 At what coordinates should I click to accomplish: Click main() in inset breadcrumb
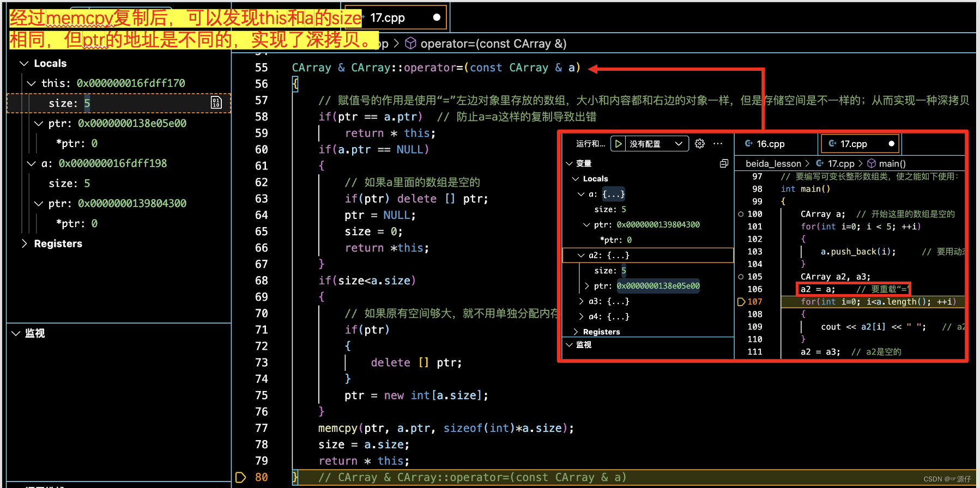(x=892, y=163)
